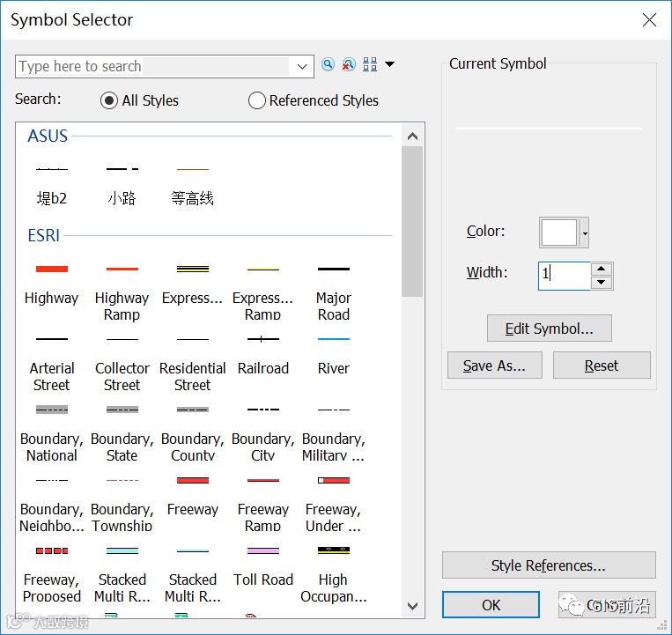Open the view options dropdown arrow
The width and height of the screenshot is (672, 635).
pyautogui.click(x=389, y=64)
